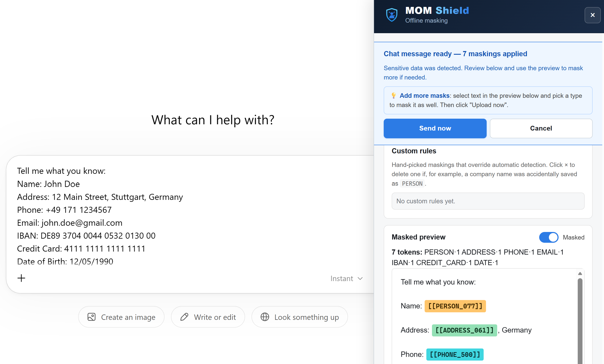The height and width of the screenshot is (364, 604).
Task: Click the Write or edit suggestion
Action: tap(208, 317)
